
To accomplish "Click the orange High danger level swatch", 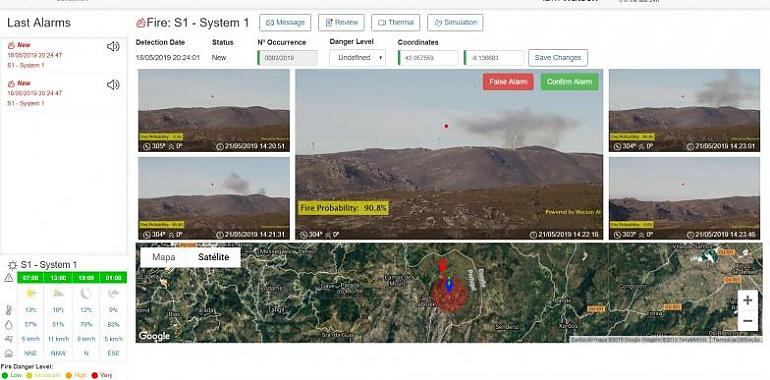I will click(x=69, y=375).
